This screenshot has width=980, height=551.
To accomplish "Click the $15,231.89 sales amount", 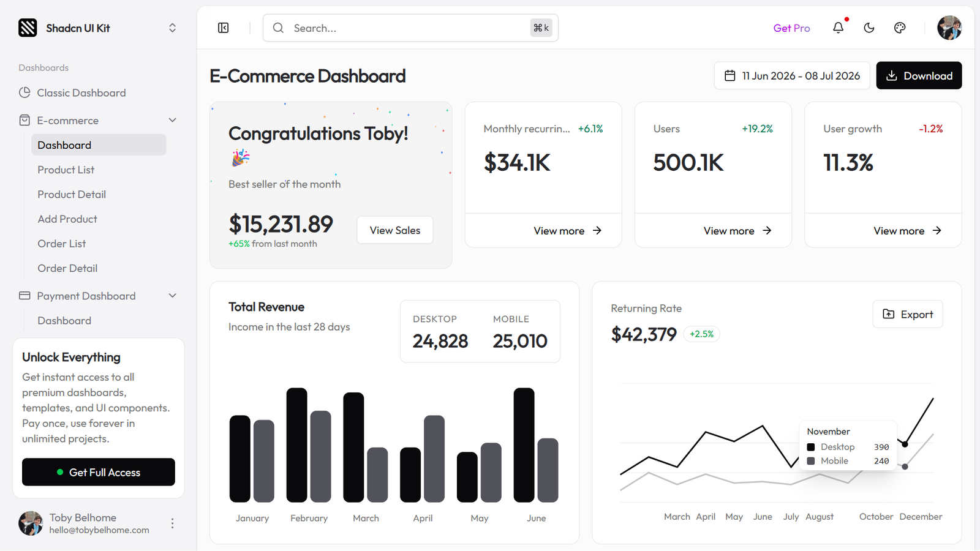I will pyautogui.click(x=281, y=224).
